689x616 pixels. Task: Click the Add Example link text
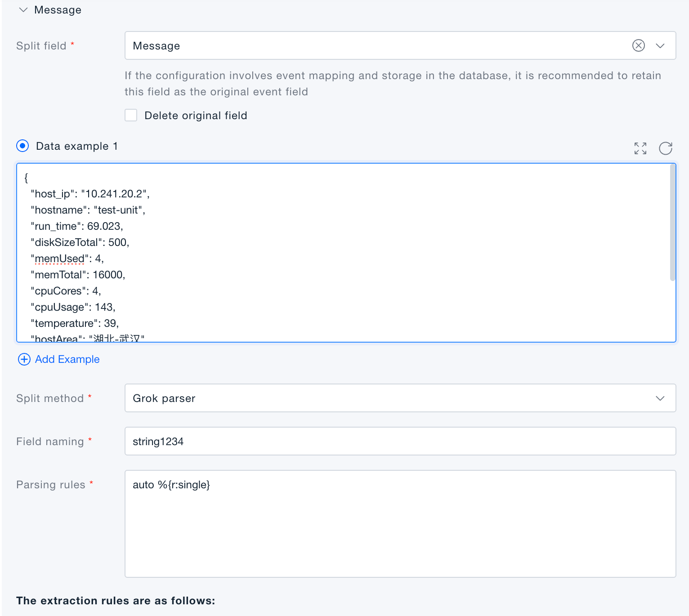pos(67,359)
